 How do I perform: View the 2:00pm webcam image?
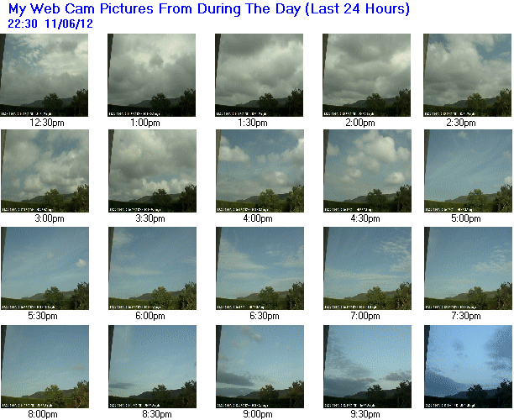pos(366,75)
